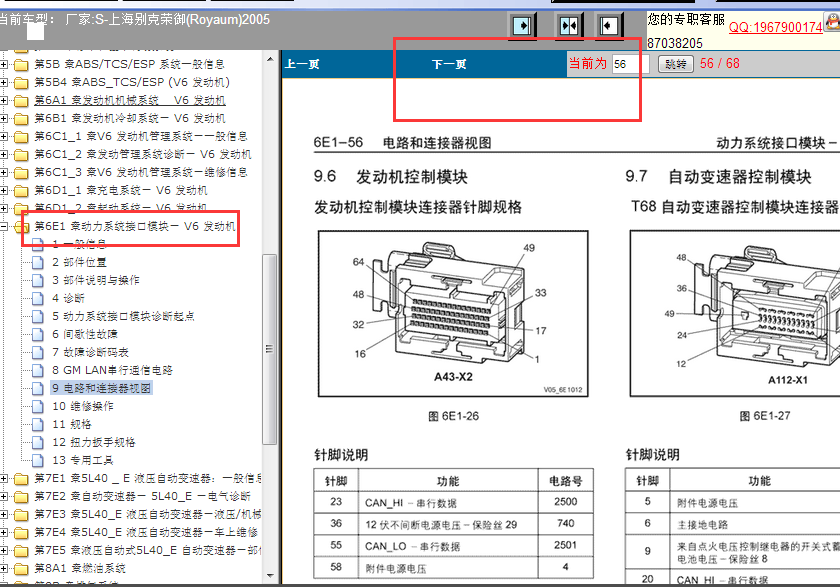
Task: Click tree scrollbar up arrow
Action: click(x=270, y=59)
